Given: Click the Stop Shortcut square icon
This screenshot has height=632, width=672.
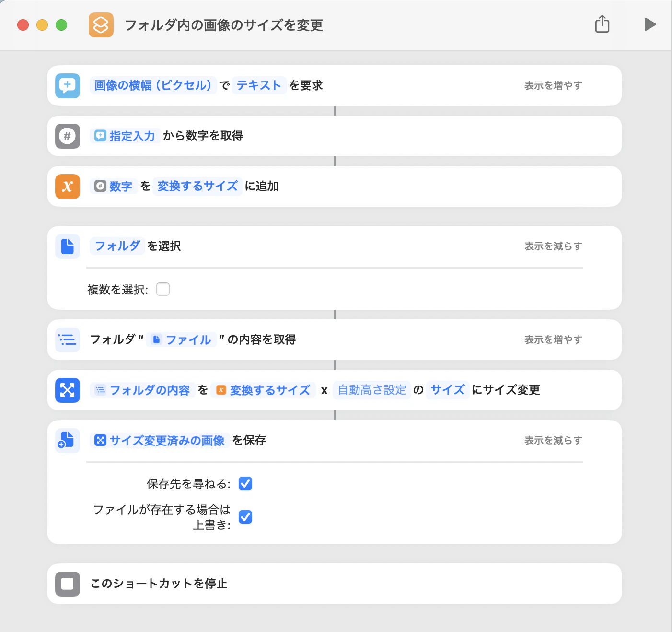Looking at the screenshot, I should click(67, 584).
